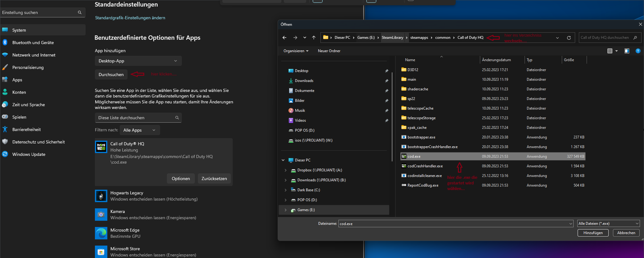
Task: Click the Call of Duty HQ app icon
Action: point(101,147)
